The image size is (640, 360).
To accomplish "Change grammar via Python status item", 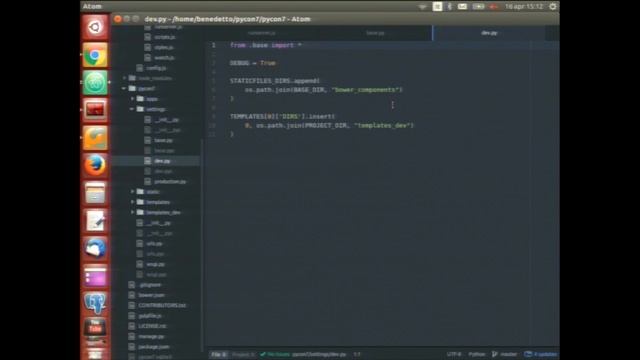I will pyautogui.click(x=477, y=354).
